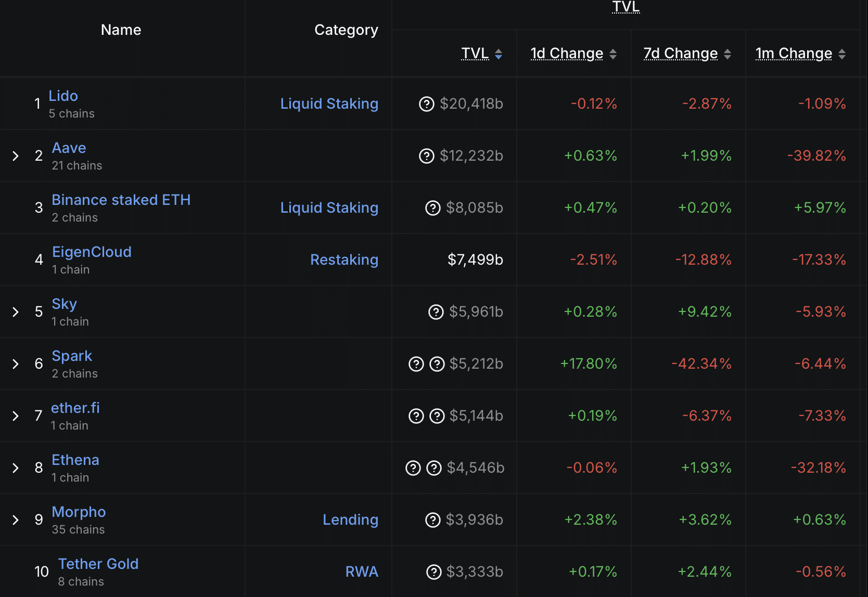Click sort arrows next to 1m Change
The image size is (868, 597).
(x=842, y=54)
